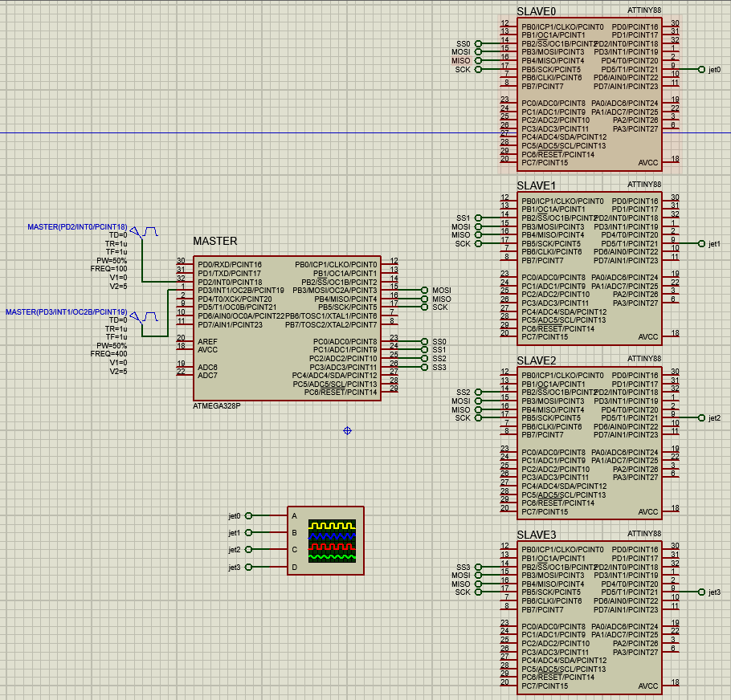Select the SLAVE1 component label
Screen dimensions: 731x700
point(536,185)
